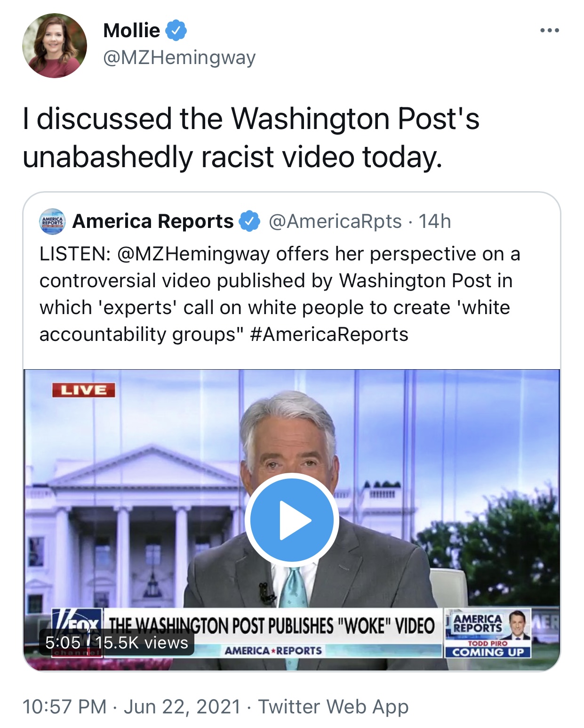Open Mollie's profile picture
Screen dimensions: 584x728
point(55,46)
